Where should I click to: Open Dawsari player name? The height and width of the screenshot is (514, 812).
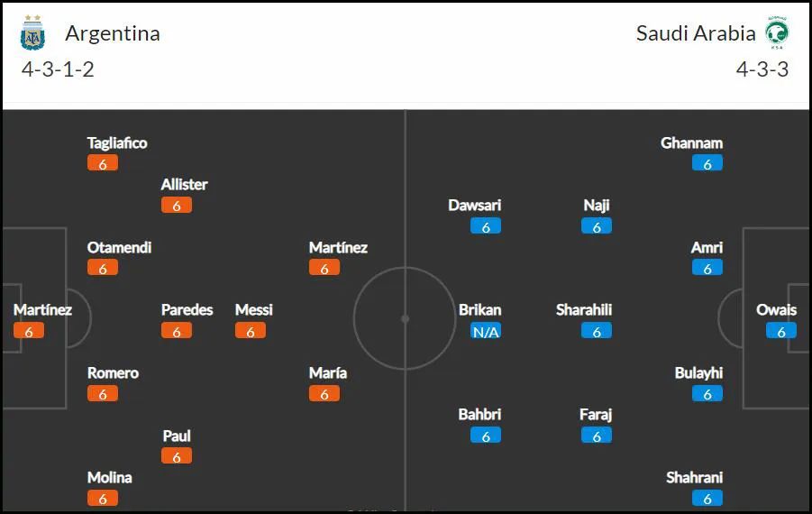474,206
